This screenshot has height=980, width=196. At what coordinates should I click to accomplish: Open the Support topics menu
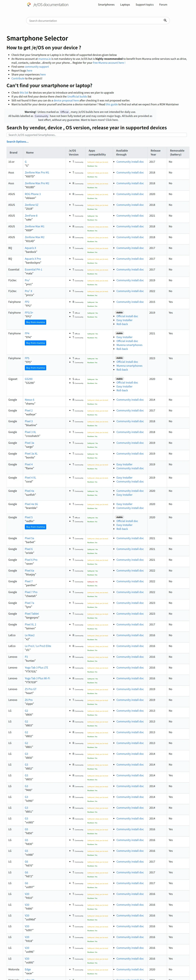pyautogui.click(x=145, y=5)
